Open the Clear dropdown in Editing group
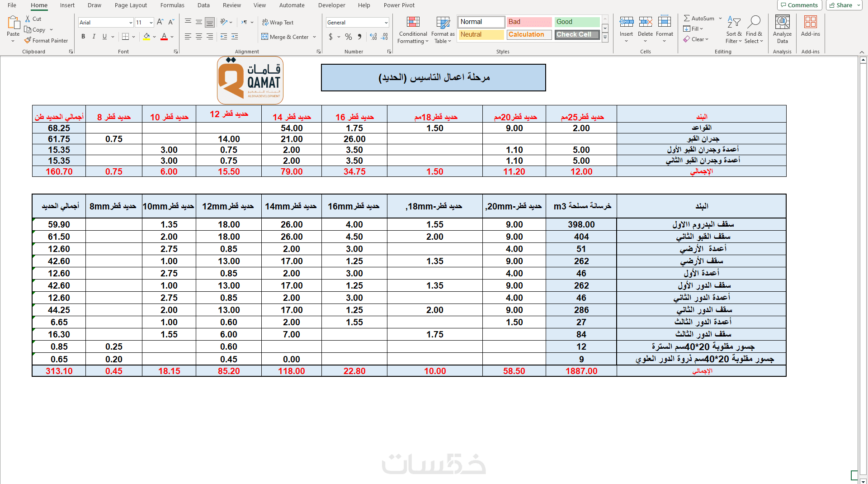The image size is (868, 484). pos(696,39)
